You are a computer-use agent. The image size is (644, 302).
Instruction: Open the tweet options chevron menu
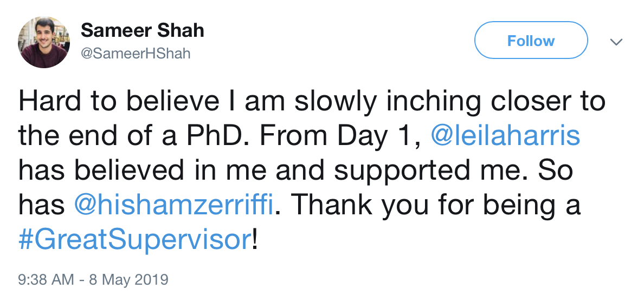[x=616, y=42]
